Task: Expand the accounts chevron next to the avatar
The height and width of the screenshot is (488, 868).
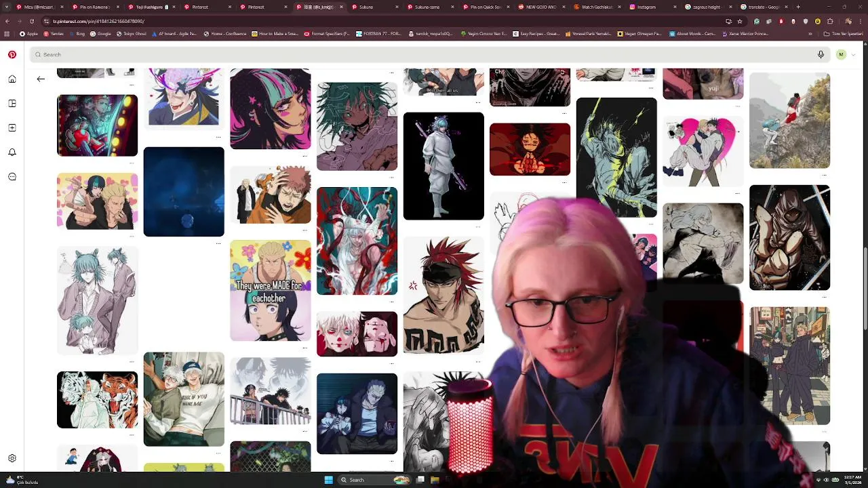Action: click(854, 54)
